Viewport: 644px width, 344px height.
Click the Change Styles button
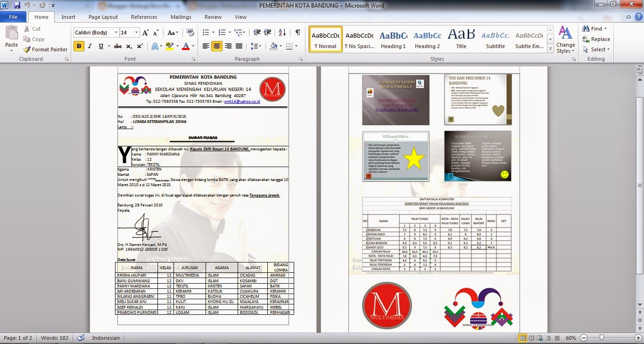coord(565,40)
